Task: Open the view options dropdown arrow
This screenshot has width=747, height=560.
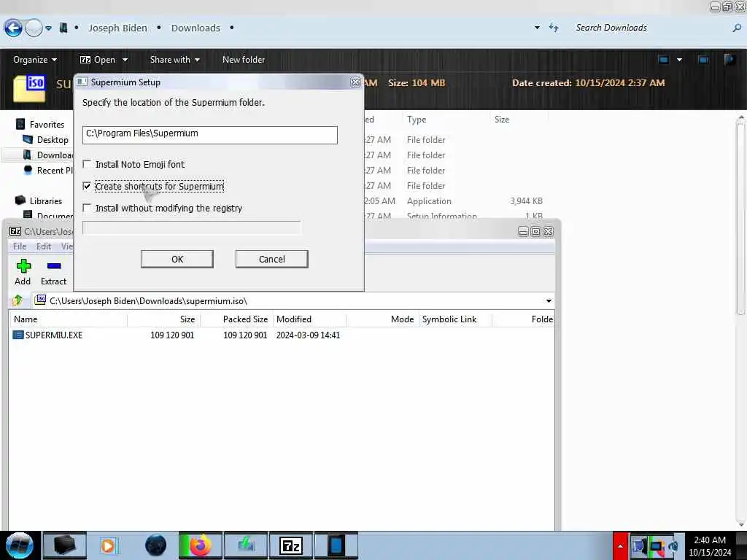Action: tap(679, 60)
